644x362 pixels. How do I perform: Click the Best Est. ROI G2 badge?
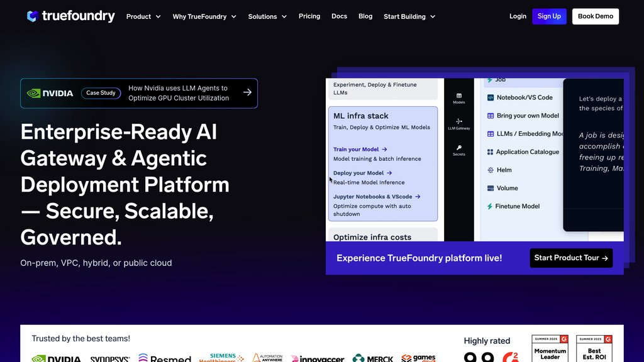click(x=594, y=348)
